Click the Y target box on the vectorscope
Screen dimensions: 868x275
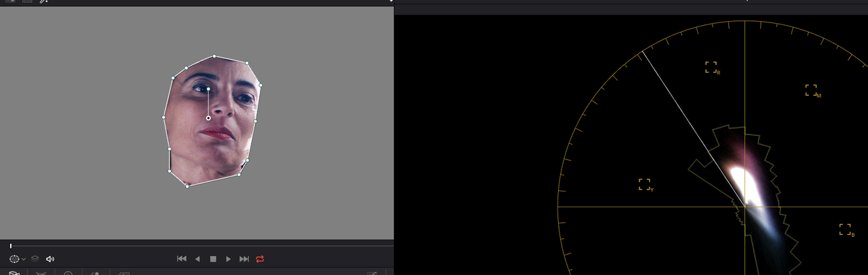point(644,184)
